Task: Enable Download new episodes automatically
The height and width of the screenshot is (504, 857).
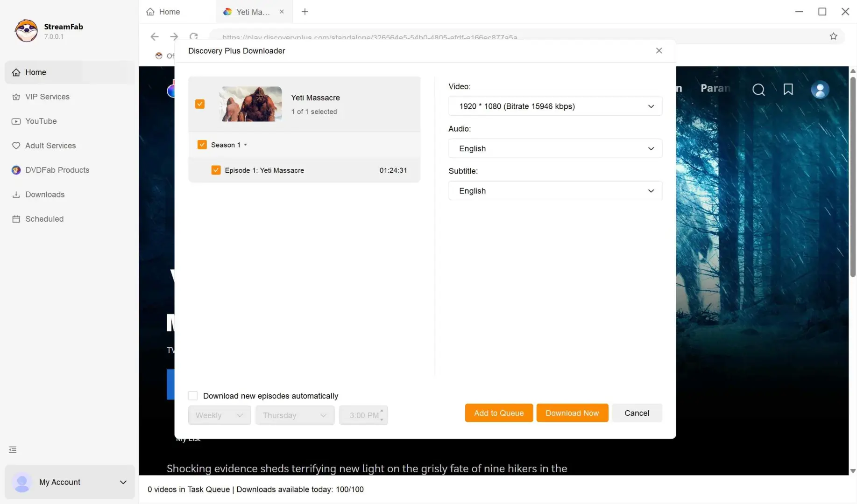Action: point(193,396)
